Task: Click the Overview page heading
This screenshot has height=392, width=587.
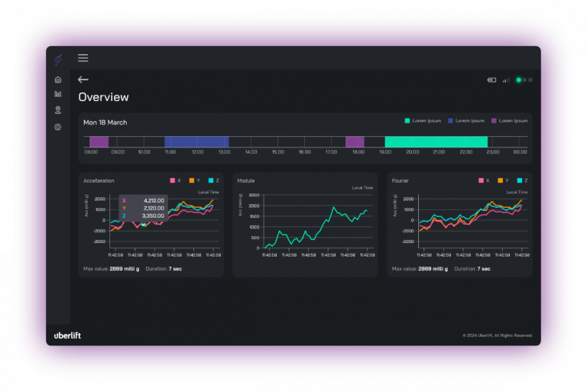Action: tap(104, 97)
